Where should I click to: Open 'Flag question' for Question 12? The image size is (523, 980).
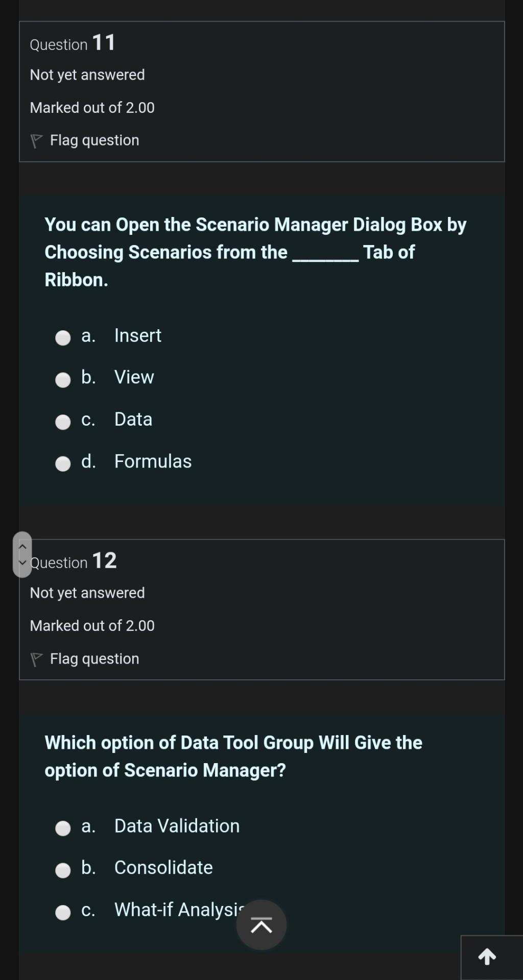pyautogui.click(x=94, y=658)
